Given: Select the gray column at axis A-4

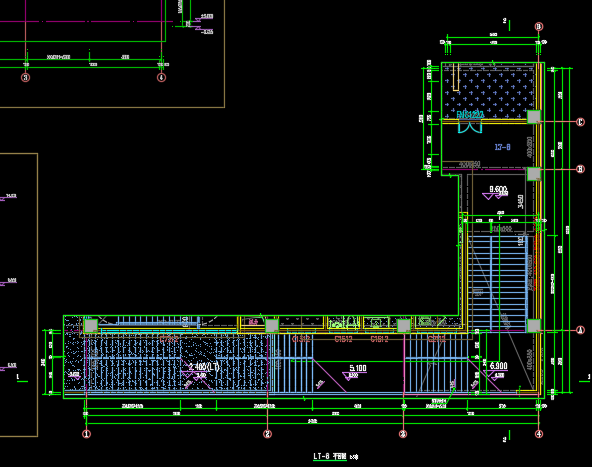Looking at the screenshot, I should [533, 325].
